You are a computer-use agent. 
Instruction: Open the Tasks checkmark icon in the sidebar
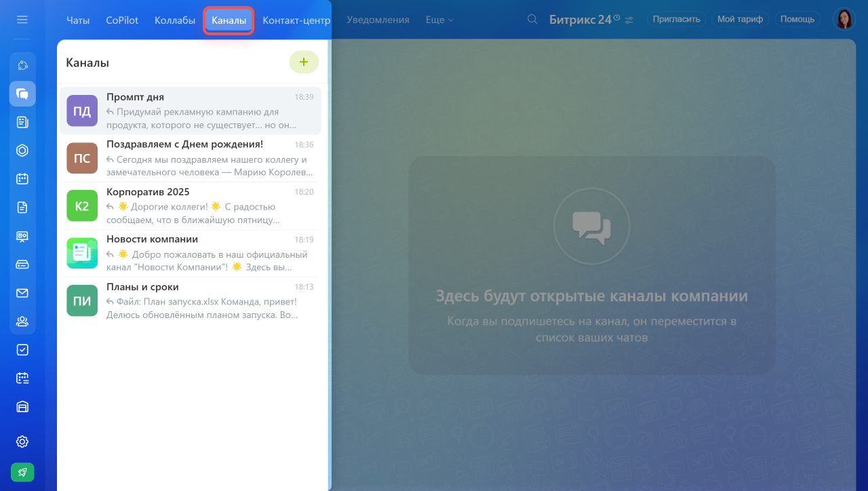(x=22, y=350)
